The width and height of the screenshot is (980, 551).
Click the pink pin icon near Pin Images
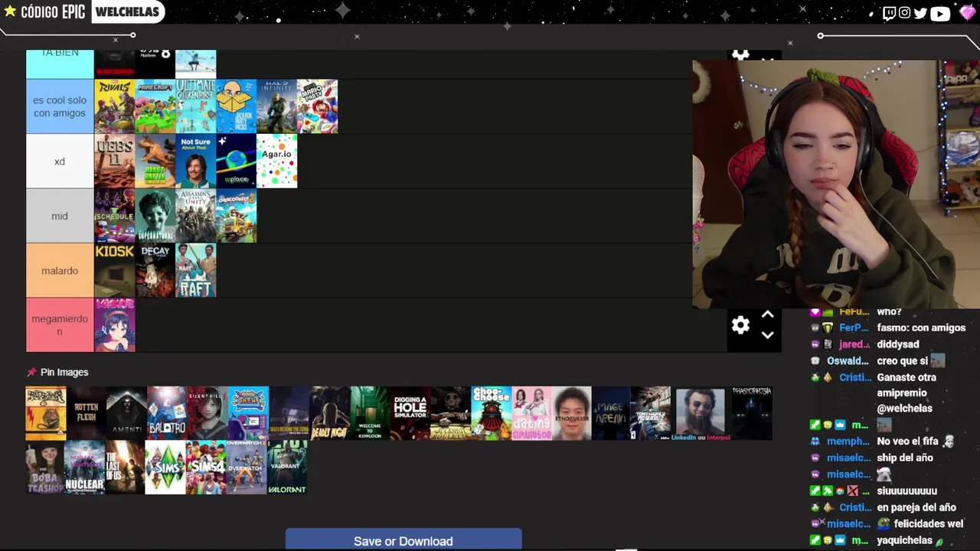pyautogui.click(x=31, y=372)
